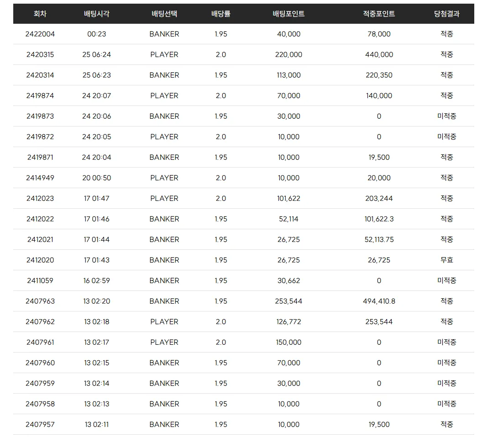Select round number 2419873

(40, 116)
